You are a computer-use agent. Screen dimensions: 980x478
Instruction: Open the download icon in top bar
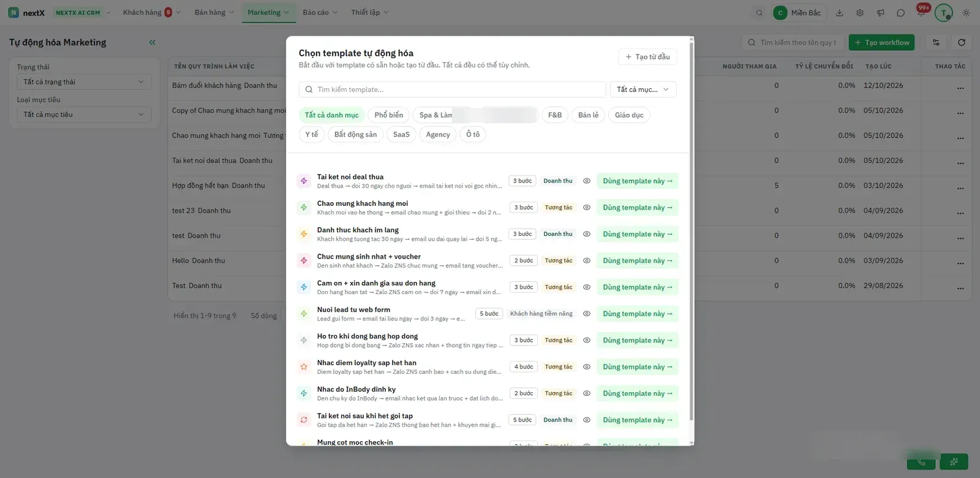pyautogui.click(x=840, y=13)
